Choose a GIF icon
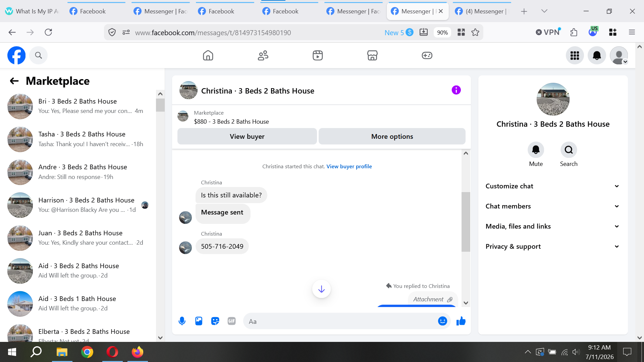This screenshot has width=644, height=362. [x=231, y=321]
